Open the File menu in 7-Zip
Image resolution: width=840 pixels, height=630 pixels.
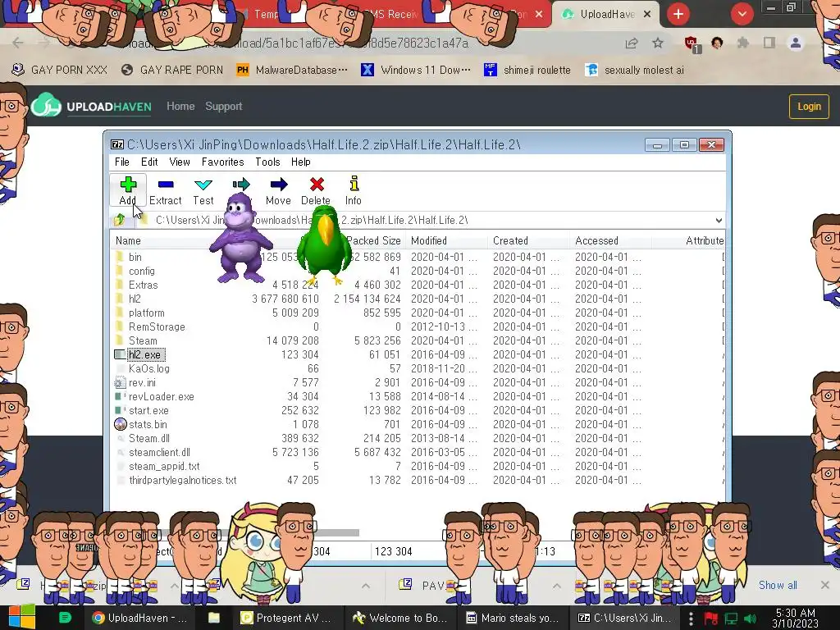tap(122, 162)
